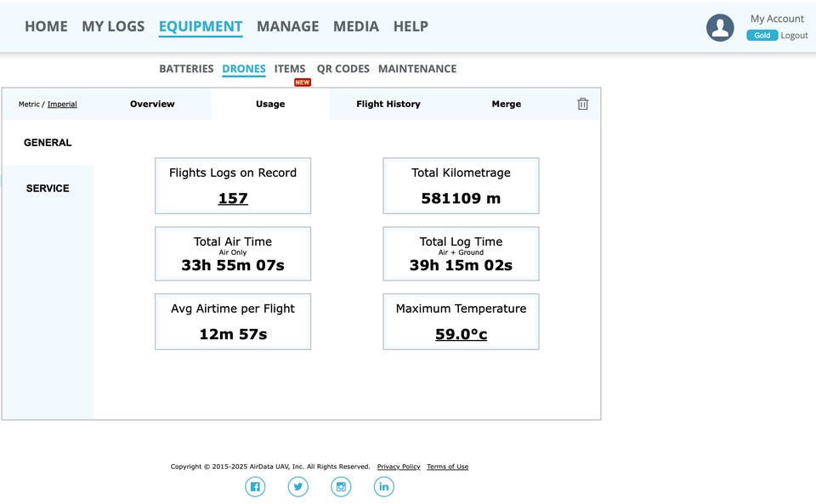Open the MY LOGS menu
This screenshot has height=504, width=816.
[113, 26]
